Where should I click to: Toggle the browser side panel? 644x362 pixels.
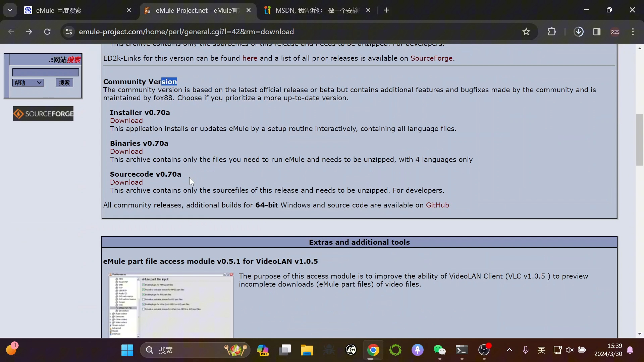point(597,32)
